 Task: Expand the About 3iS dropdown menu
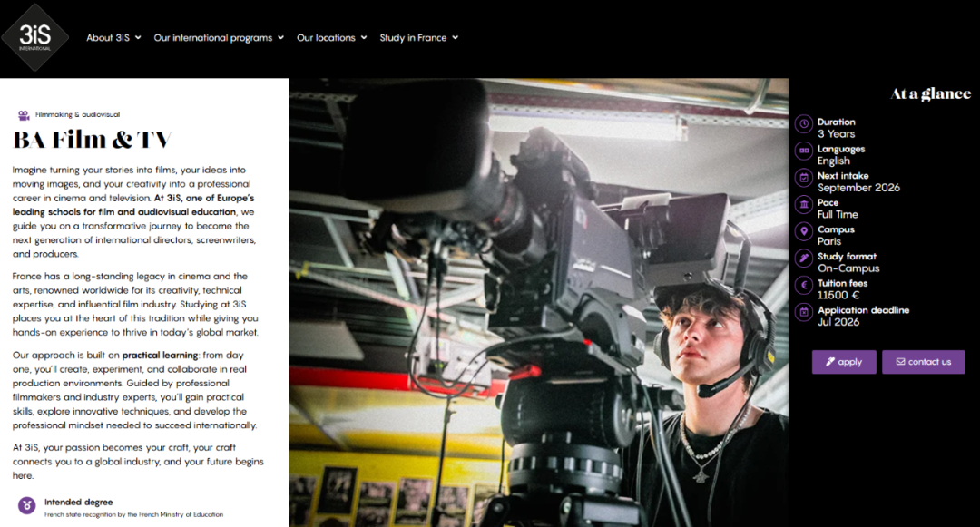tap(113, 38)
